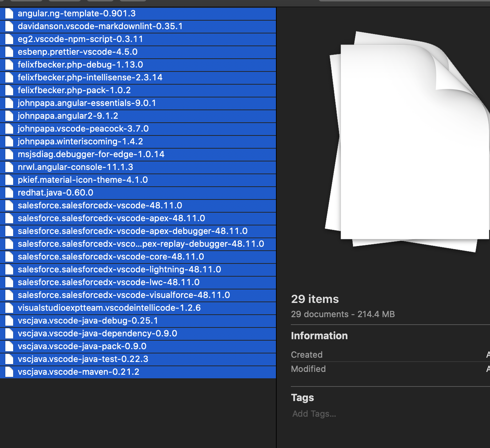Click the file icon for esbenp.prettier-vscode-4.5.0

(9, 52)
